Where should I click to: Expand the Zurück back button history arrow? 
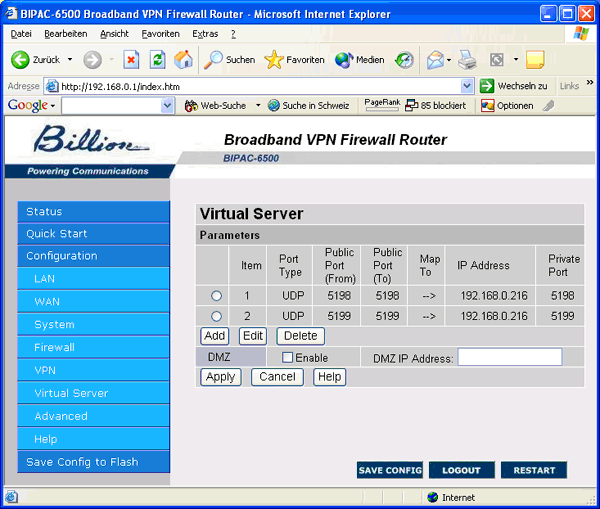[x=68, y=60]
